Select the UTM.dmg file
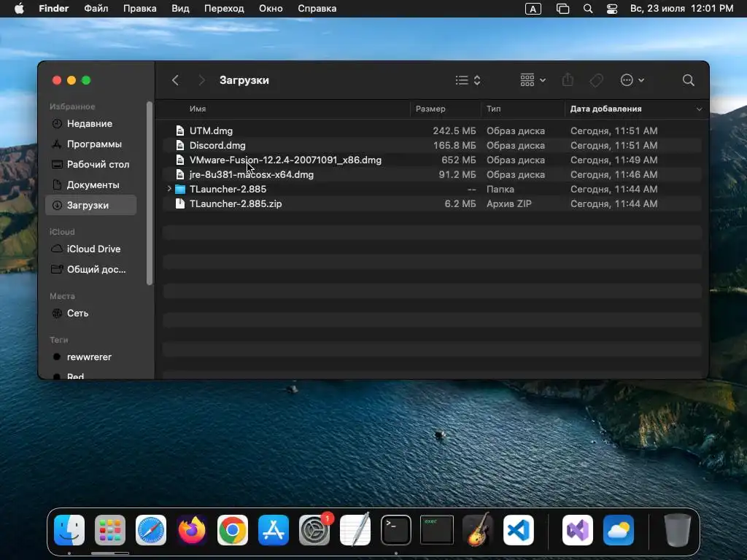The height and width of the screenshot is (560, 747). 211,131
